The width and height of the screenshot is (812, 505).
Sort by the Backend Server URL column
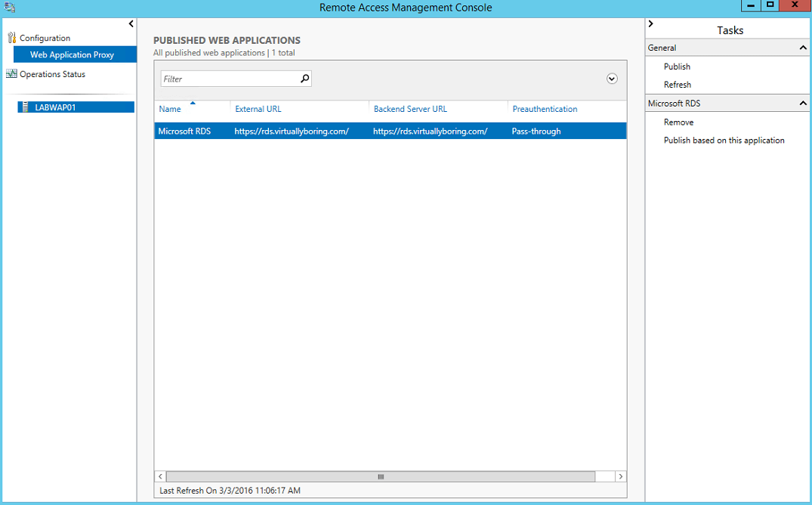pos(410,109)
